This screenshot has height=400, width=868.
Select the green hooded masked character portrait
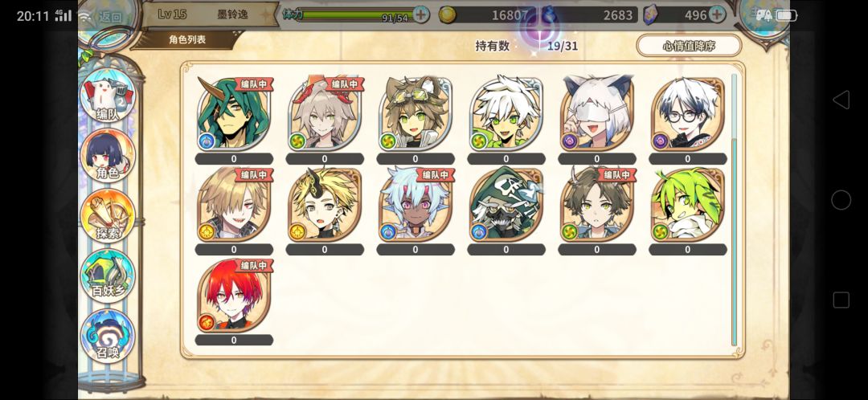coord(506,205)
